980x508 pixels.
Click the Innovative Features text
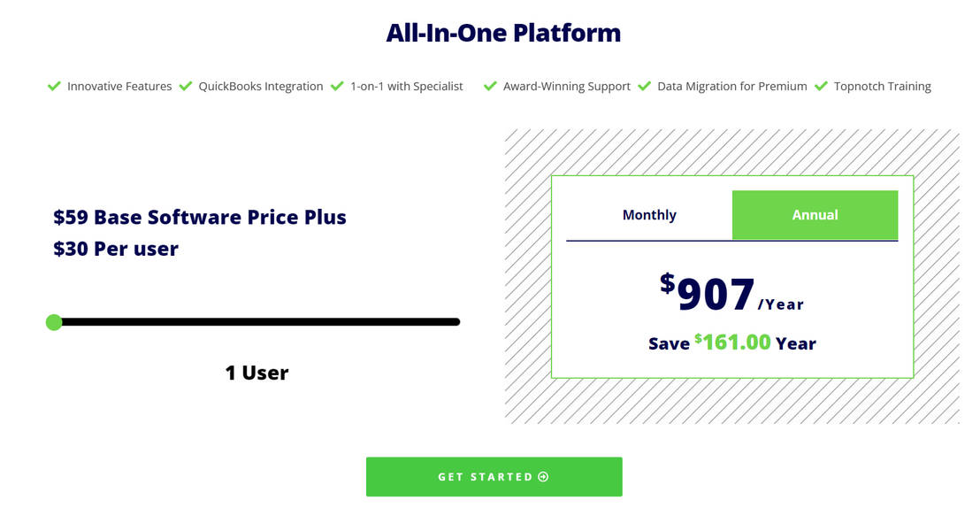coord(119,87)
